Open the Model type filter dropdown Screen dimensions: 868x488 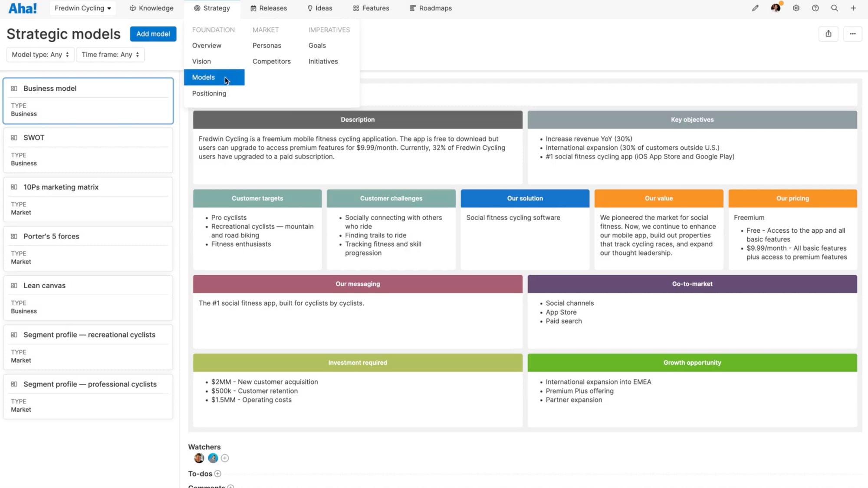pos(40,55)
